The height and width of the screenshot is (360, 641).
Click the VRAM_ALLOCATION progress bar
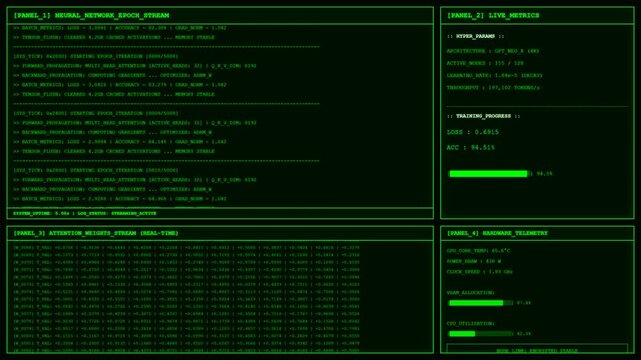pyautogui.click(x=480, y=303)
